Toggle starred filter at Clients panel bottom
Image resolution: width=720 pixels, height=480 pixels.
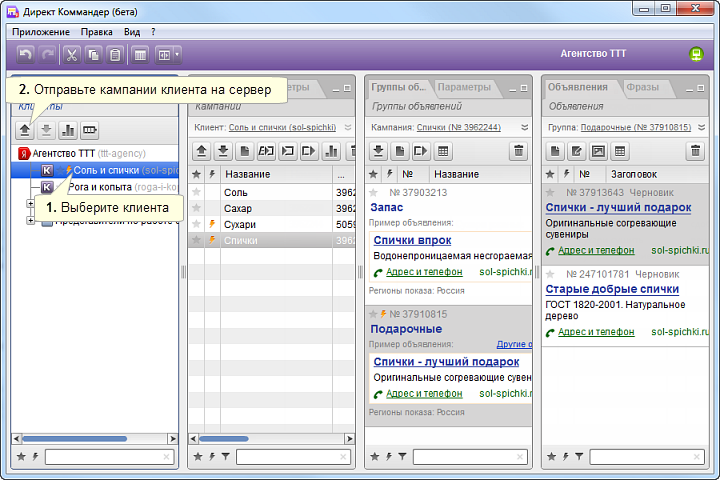click(21, 457)
